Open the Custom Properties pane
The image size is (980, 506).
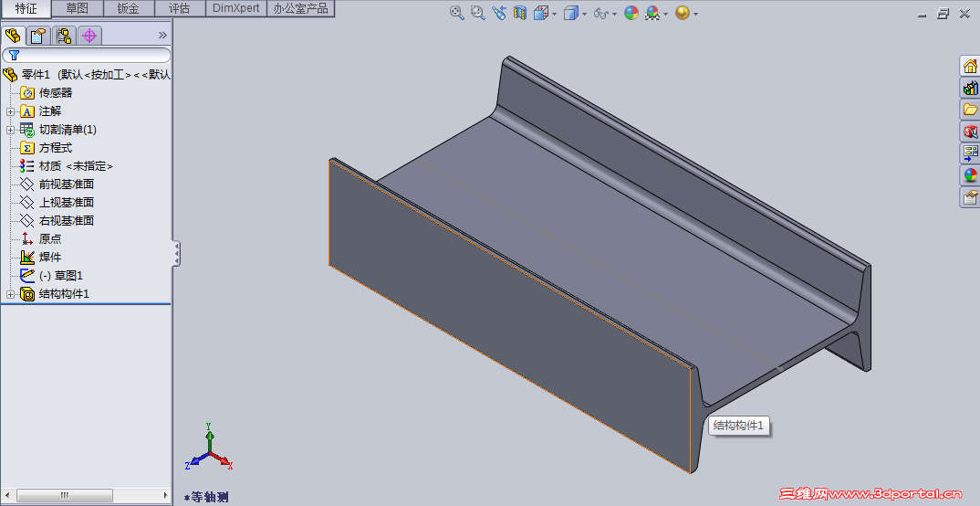[970, 197]
